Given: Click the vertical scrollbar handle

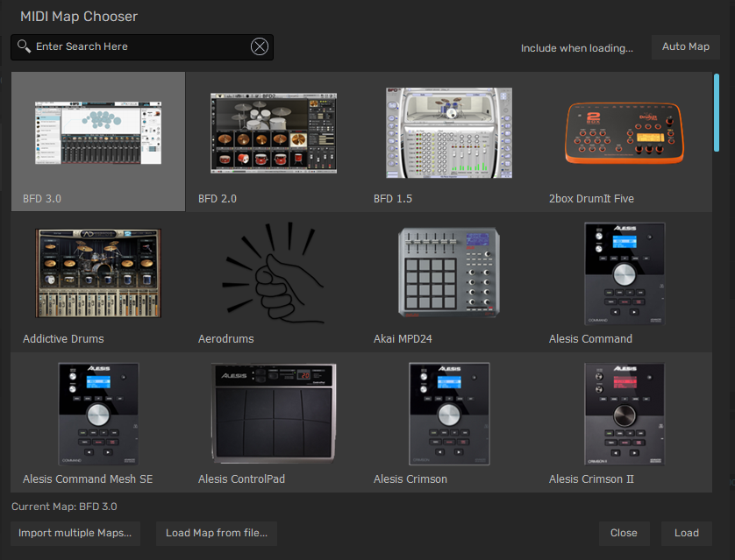Looking at the screenshot, I should point(717,112).
